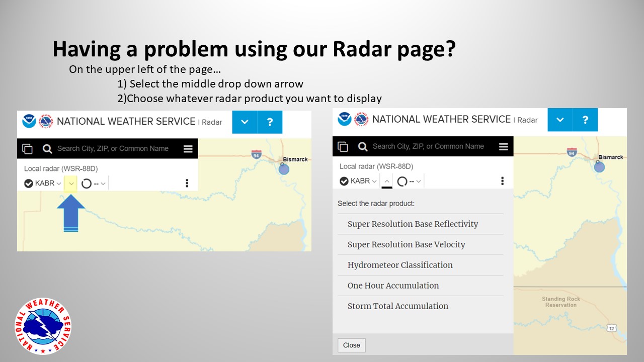Click the question mark help button in the product-list screenshot
Screen dimensions: 644x362
585,120
